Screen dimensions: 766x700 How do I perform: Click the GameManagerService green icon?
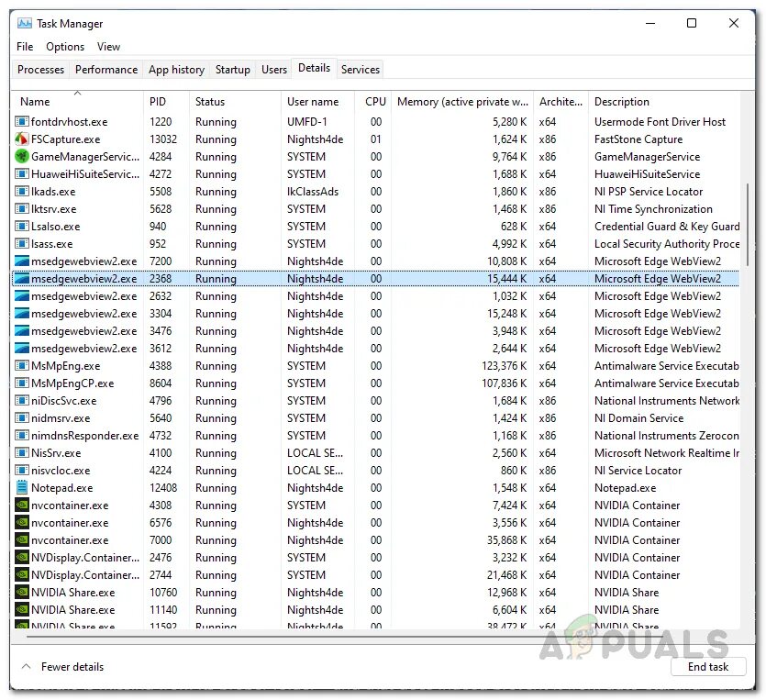click(x=21, y=156)
